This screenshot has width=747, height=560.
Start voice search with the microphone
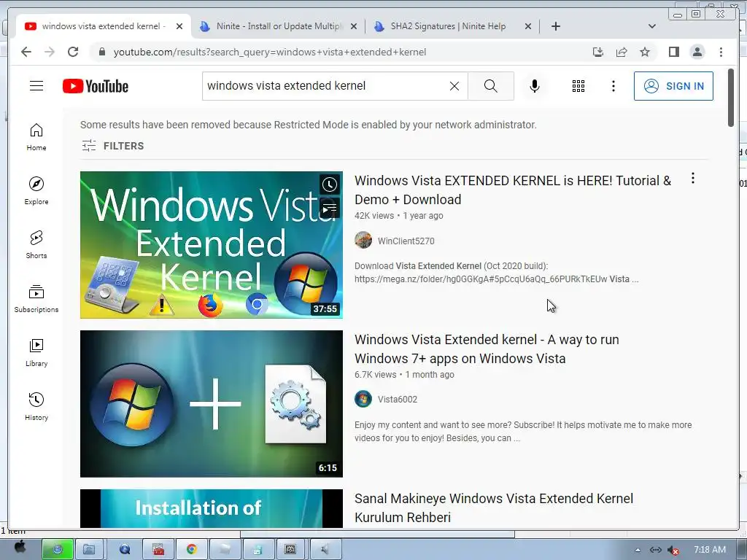point(535,86)
